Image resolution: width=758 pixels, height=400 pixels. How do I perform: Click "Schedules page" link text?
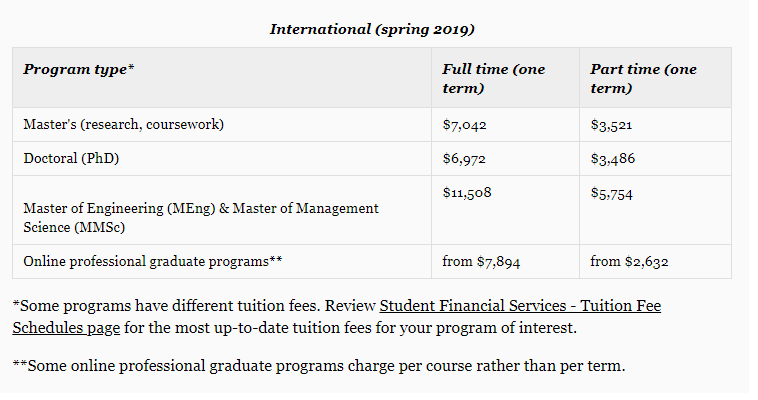[x=67, y=327]
